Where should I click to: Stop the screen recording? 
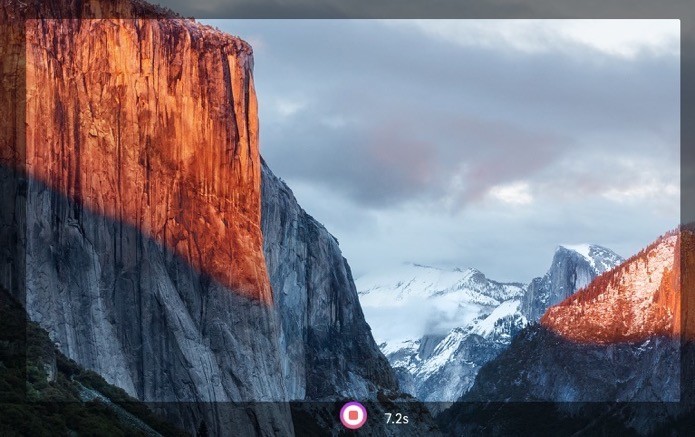353,415
